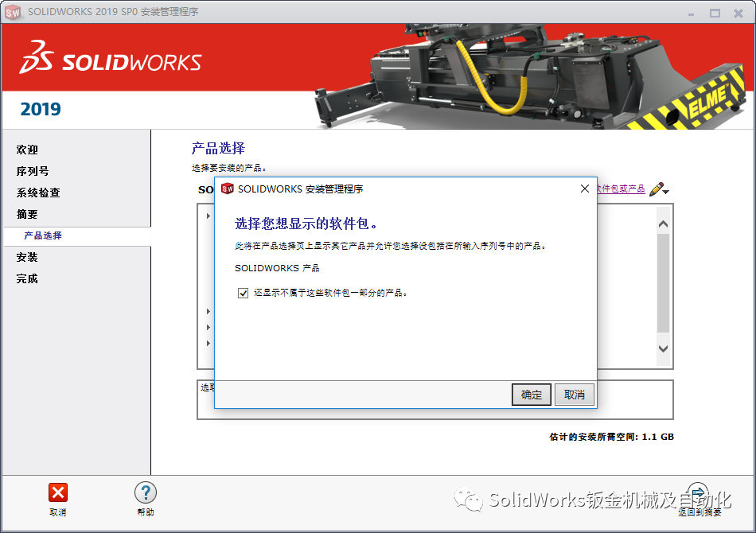The width and height of the screenshot is (756, 533).
Task: Click the red X cancel icon
Action: 58,494
